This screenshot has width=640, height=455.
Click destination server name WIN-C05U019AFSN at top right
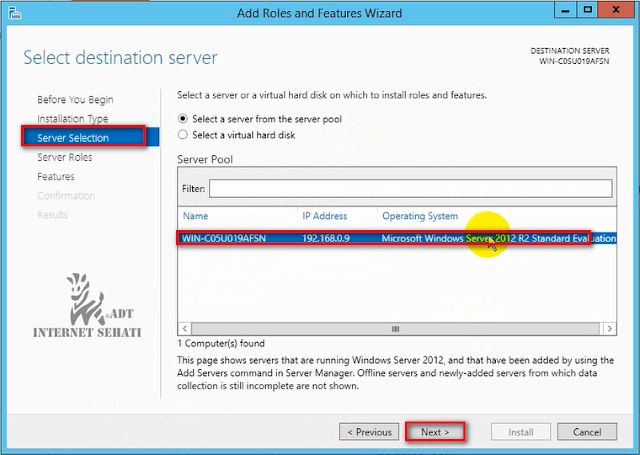tap(574, 61)
